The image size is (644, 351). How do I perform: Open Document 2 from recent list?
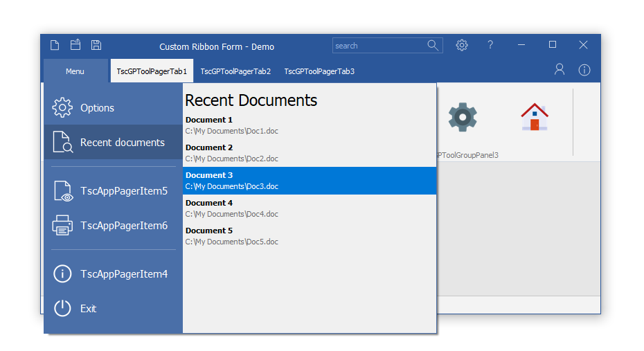pos(310,153)
